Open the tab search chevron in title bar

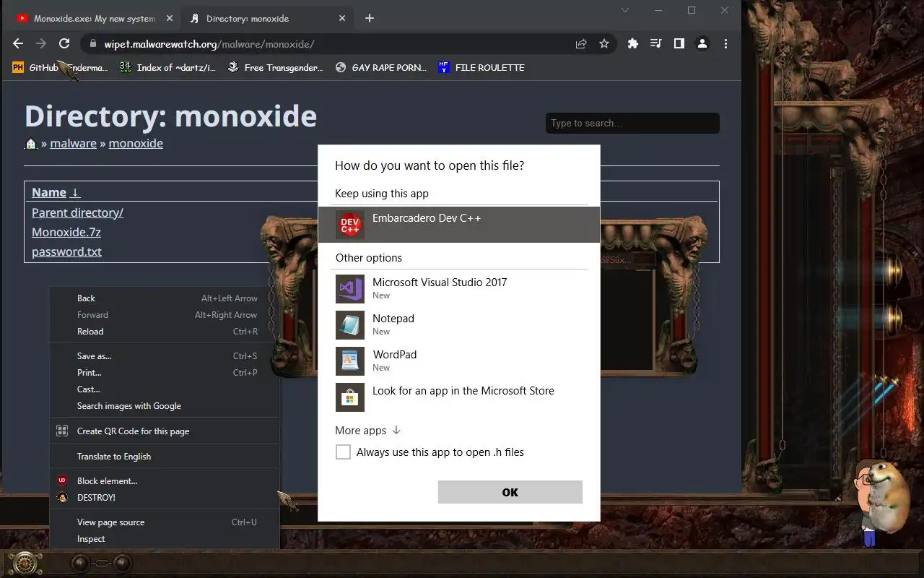(625, 10)
